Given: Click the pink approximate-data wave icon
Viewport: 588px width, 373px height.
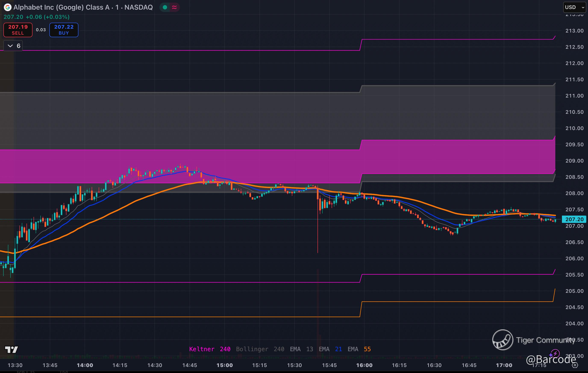Looking at the screenshot, I should coord(174,7).
